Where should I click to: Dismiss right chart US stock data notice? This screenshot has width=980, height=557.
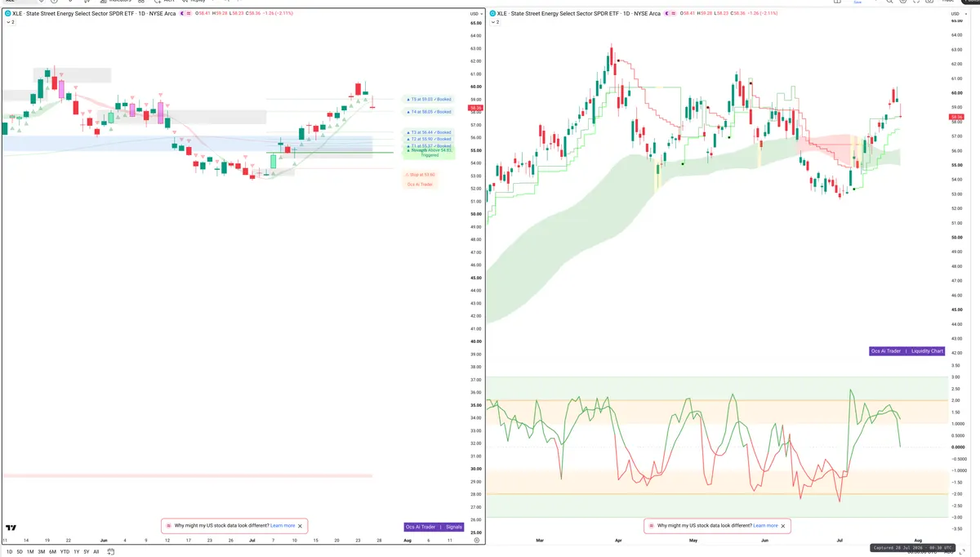[782, 526]
